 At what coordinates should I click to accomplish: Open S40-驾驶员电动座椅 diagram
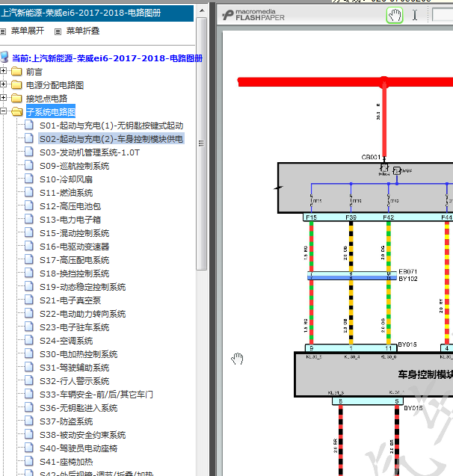[78, 448]
